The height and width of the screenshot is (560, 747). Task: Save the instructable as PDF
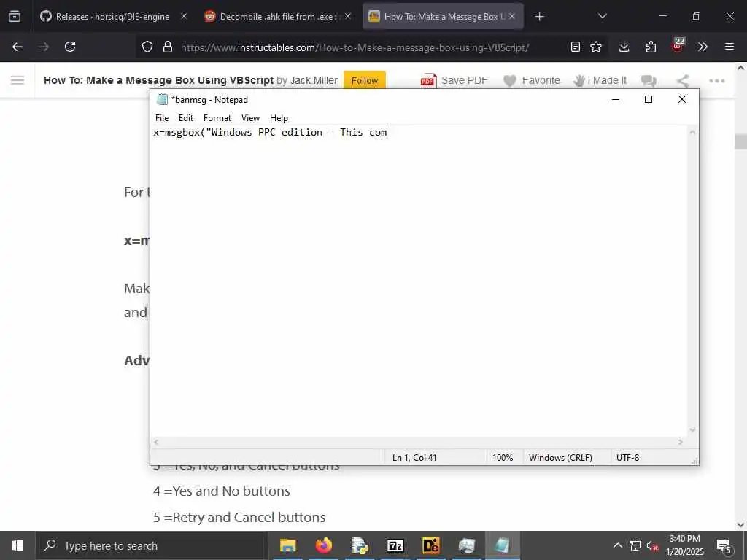tap(454, 80)
